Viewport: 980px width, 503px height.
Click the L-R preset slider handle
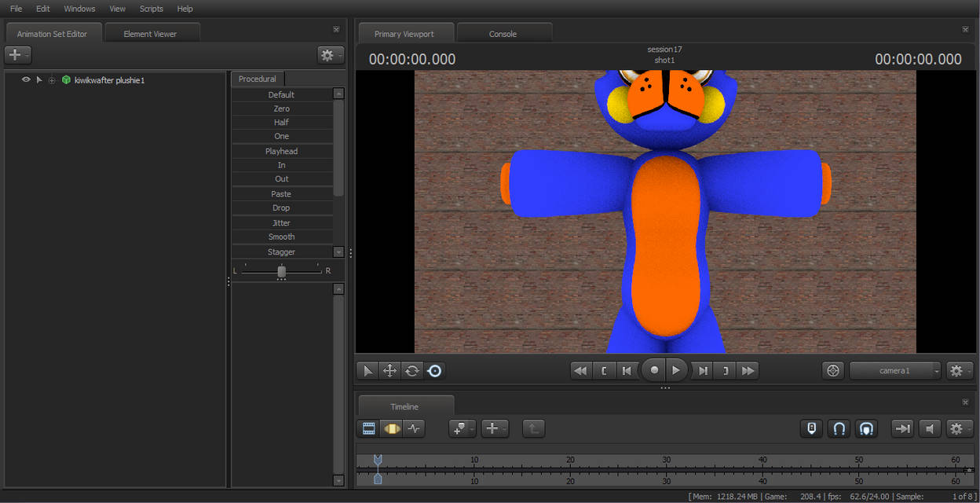pyautogui.click(x=281, y=271)
